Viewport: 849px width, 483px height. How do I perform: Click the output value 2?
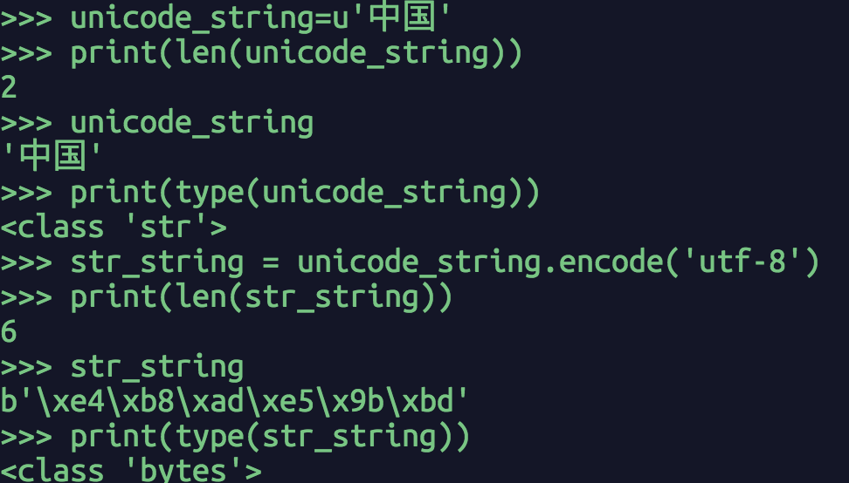[9, 88]
